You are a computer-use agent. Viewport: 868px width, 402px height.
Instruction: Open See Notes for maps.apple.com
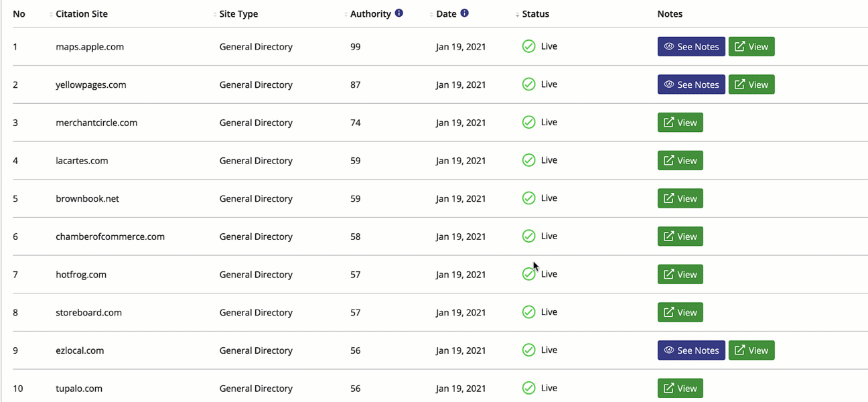691,47
